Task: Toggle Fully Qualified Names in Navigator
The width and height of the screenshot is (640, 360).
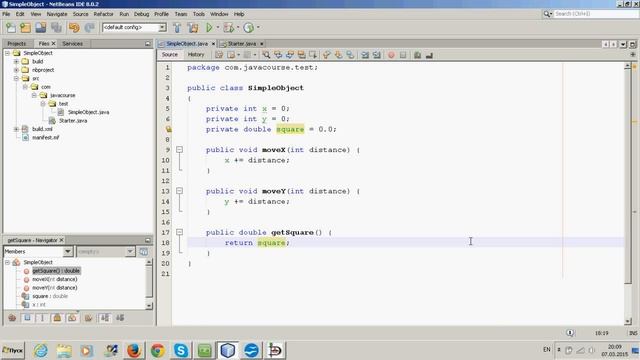Action: coord(88,318)
